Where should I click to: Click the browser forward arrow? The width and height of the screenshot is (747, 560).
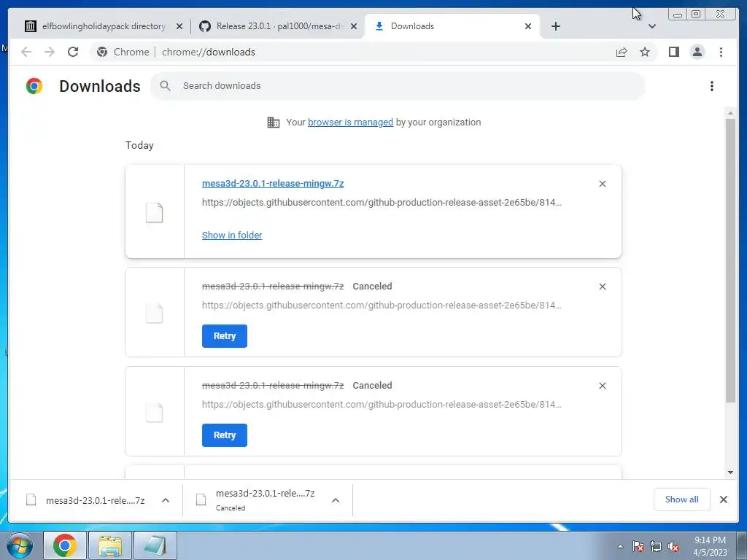click(50, 52)
